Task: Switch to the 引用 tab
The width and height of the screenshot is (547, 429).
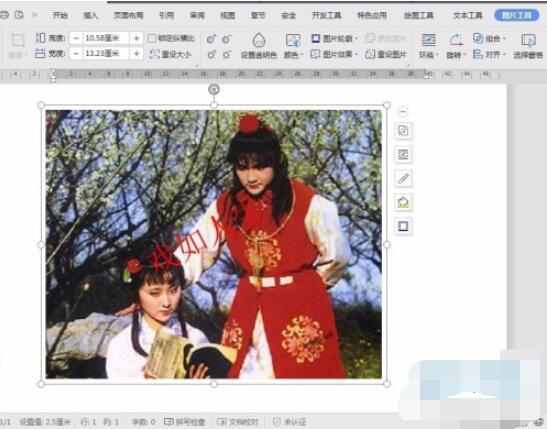Action: (x=166, y=15)
